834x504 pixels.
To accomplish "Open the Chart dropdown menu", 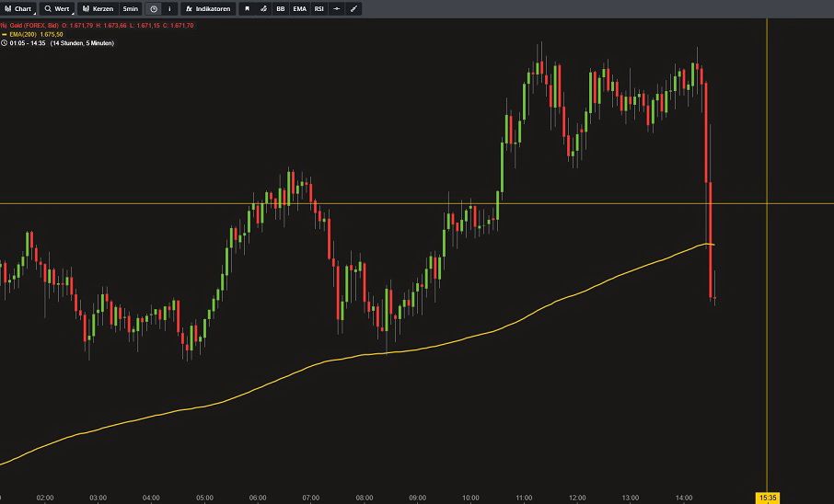I will [18, 8].
